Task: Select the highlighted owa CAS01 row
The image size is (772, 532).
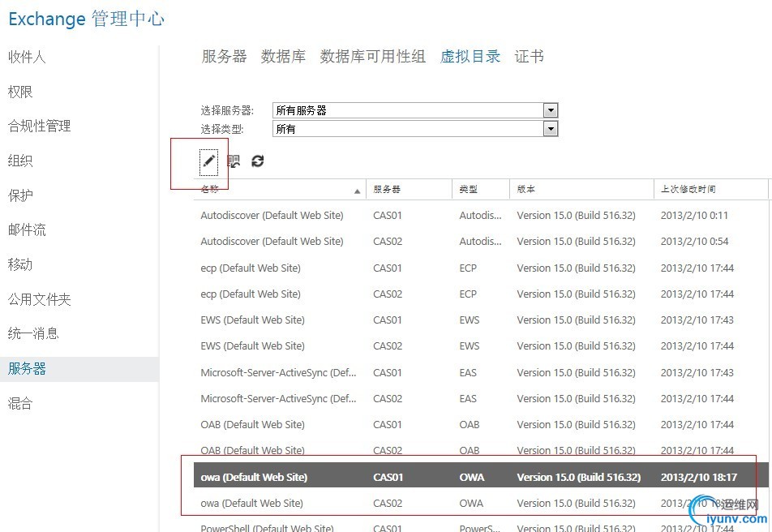Action: point(481,475)
